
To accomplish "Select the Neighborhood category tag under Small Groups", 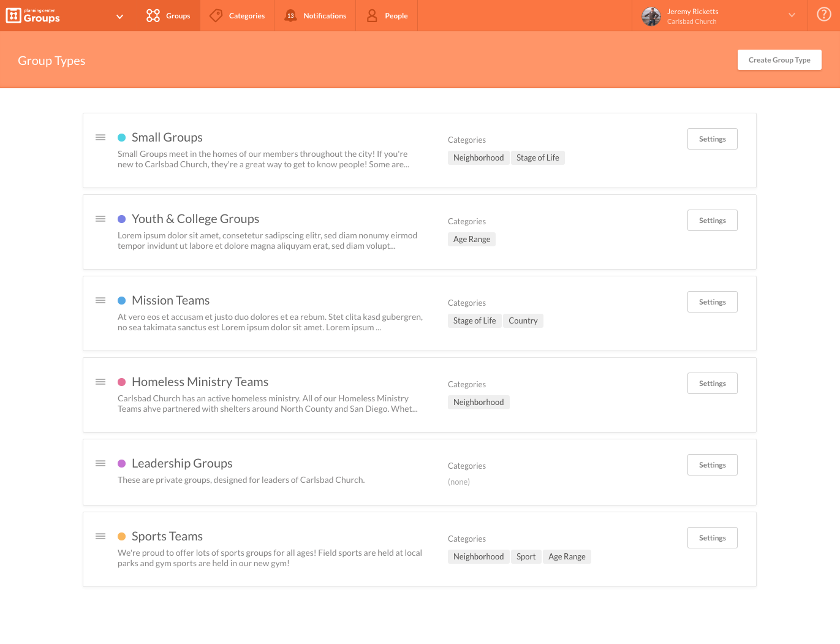I will tap(479, 157).
